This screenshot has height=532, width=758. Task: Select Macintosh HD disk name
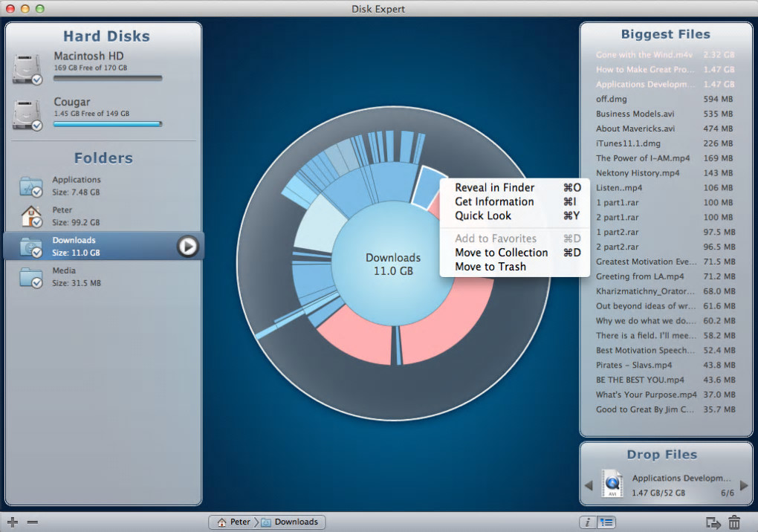click(x=88, y=56)
